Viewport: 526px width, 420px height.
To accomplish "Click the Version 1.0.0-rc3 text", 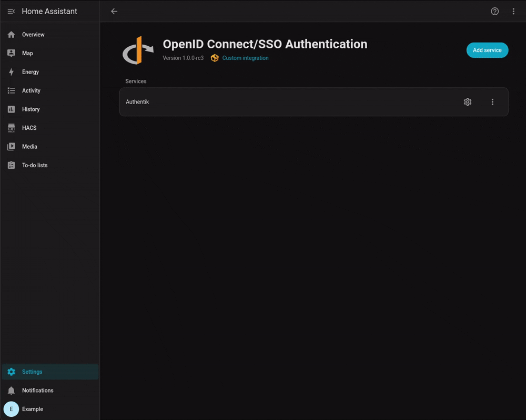I will pos(183,58).
